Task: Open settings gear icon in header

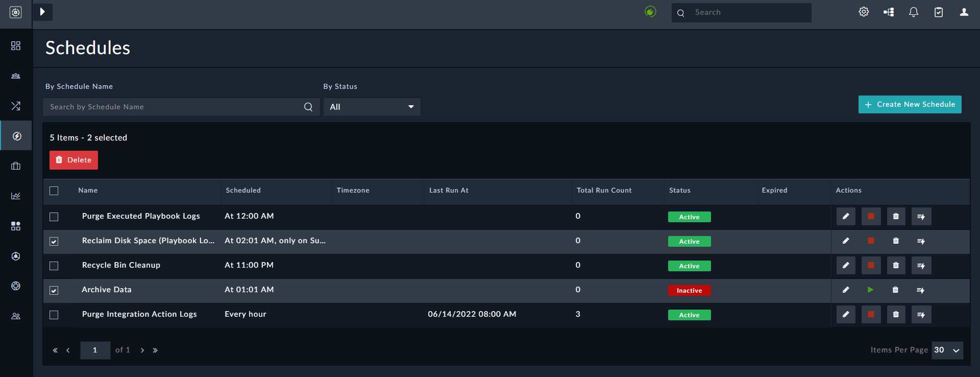Action: tap(864, 12)
